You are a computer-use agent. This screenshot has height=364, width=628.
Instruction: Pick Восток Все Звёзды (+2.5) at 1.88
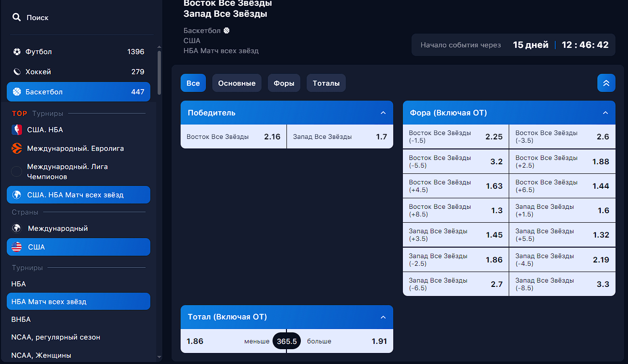click(x=562, y=161)
